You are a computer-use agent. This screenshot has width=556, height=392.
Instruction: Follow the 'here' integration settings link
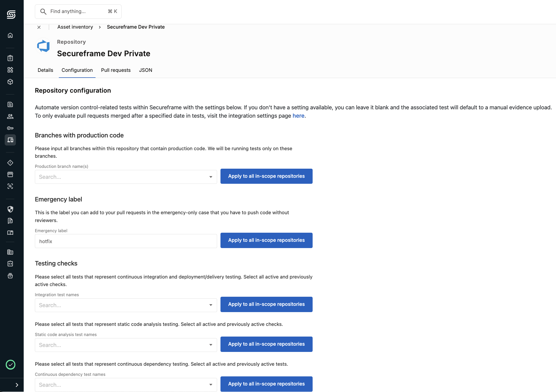pos(298,116)
